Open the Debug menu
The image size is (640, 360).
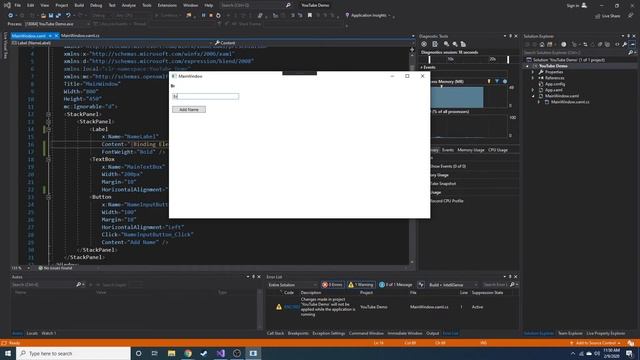pyautogui.click(x=96, y=5)
